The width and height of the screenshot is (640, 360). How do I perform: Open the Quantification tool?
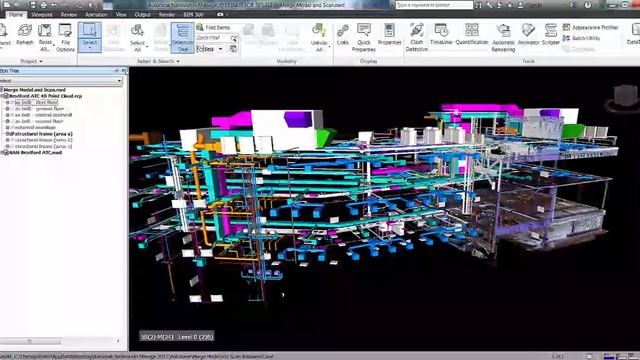pyautogui.click(x=471, y=34)
